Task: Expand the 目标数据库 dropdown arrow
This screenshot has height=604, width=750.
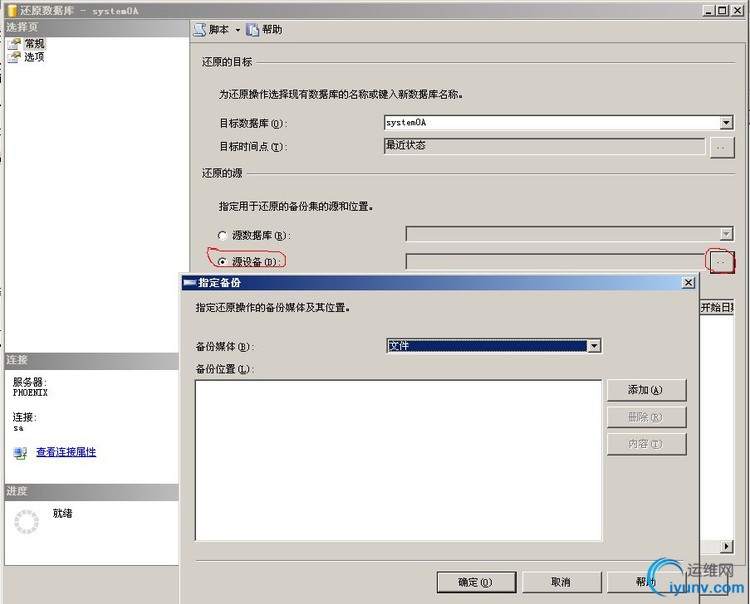Action: pos(727,123)
